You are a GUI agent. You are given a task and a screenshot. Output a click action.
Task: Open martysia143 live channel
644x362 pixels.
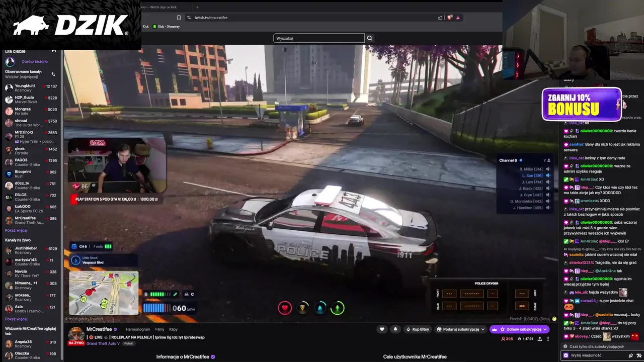tap(31, 262)
